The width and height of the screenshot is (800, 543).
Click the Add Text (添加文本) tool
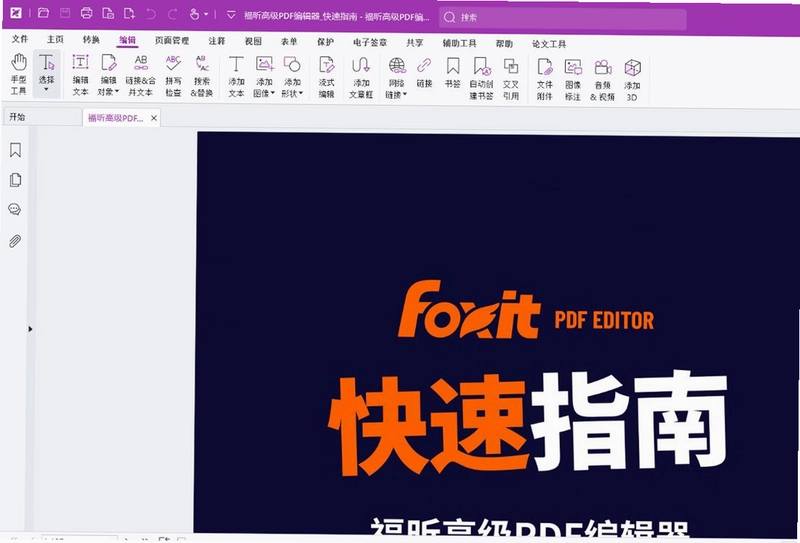click(x=236, y=77)
